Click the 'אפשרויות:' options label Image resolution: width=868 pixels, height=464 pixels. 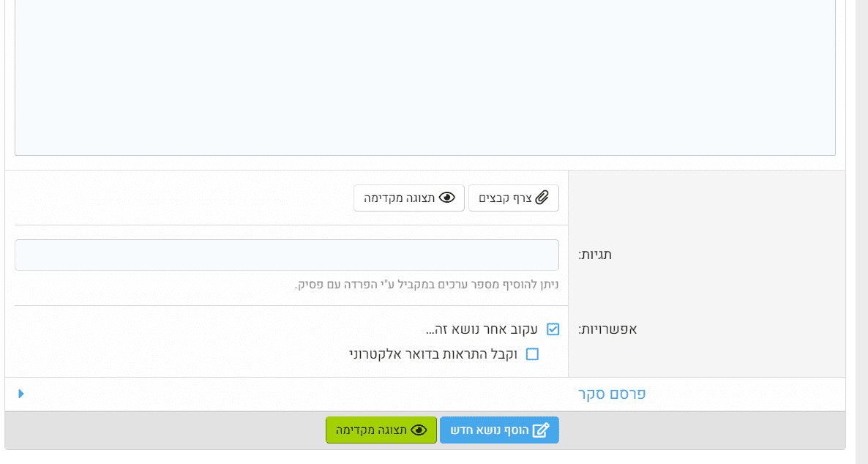coord(607,329)
